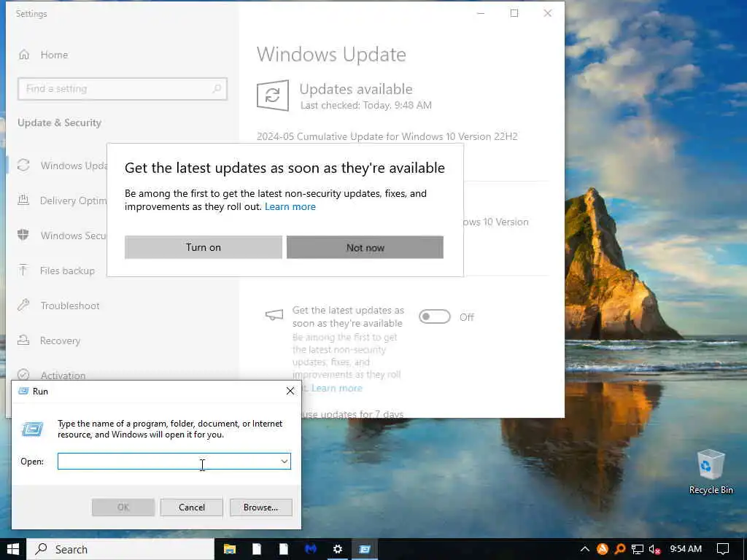Toggle the latest updates switch Off
This screenshot has width=747, height=560.
coord(435,316)
